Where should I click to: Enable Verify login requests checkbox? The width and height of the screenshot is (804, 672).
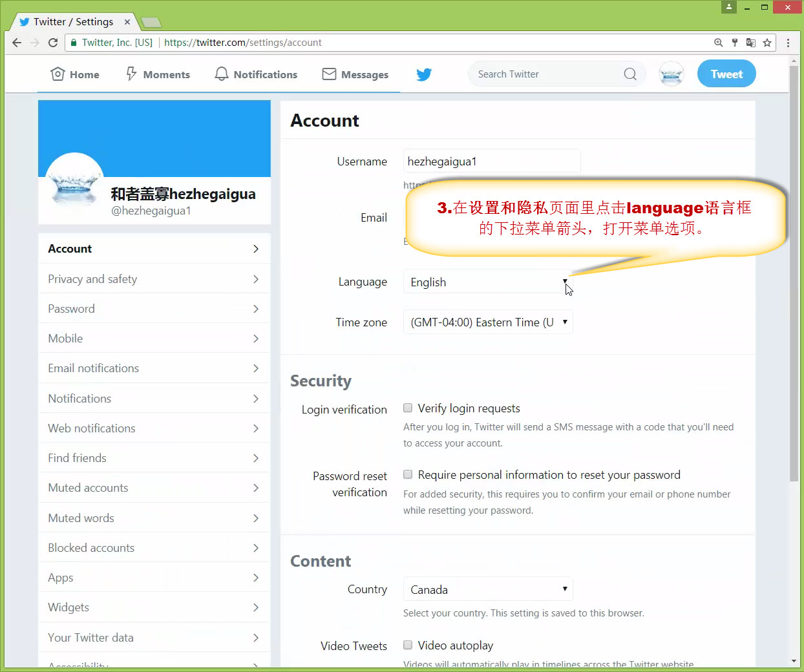[x=408, y=408]
